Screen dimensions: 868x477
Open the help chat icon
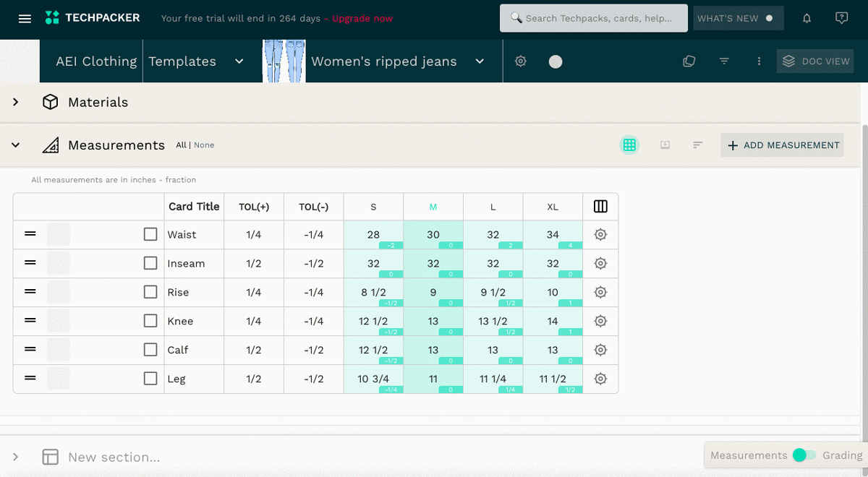tap(841, 18)
